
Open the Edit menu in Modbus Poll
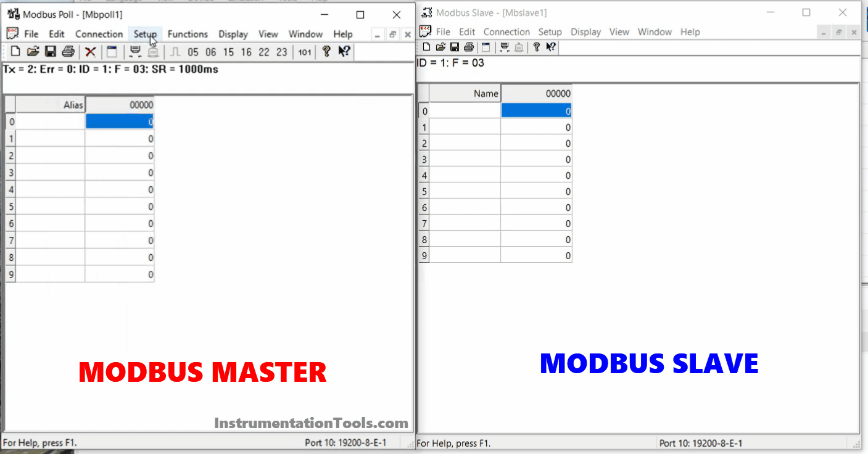click(57, 34)
